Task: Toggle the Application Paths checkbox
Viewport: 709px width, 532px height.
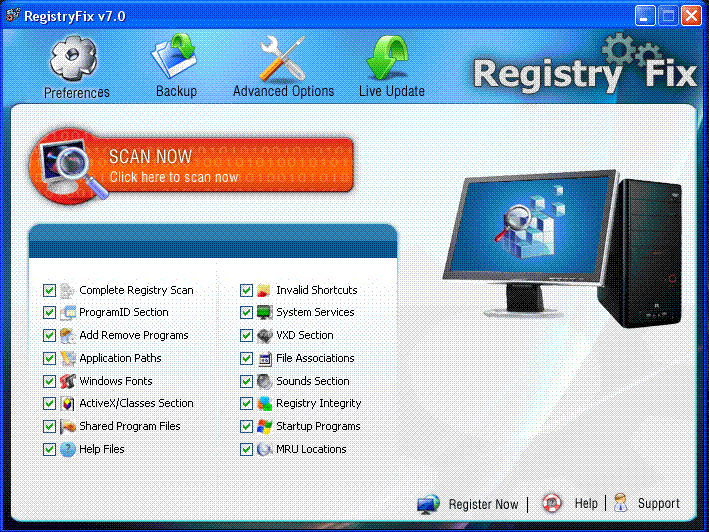Action: click(49, 358)
